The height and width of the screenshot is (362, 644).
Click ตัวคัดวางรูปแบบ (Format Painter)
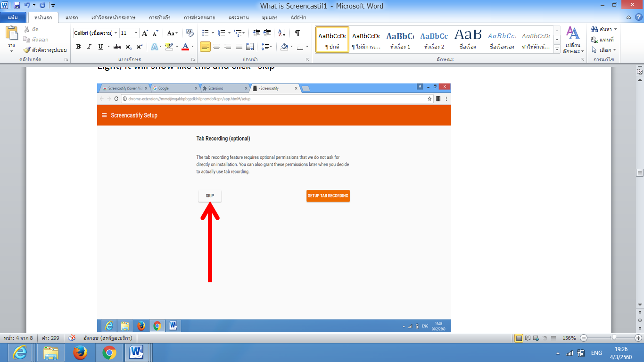(45, 50)
